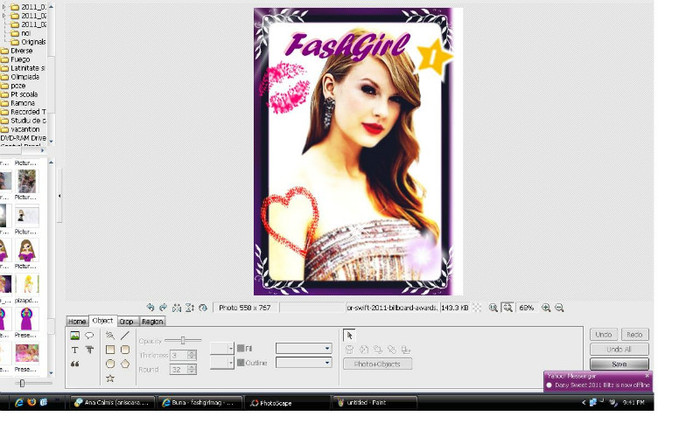Insert a photo object with the picture icon

pyautogui.click(x=75, y=335)
